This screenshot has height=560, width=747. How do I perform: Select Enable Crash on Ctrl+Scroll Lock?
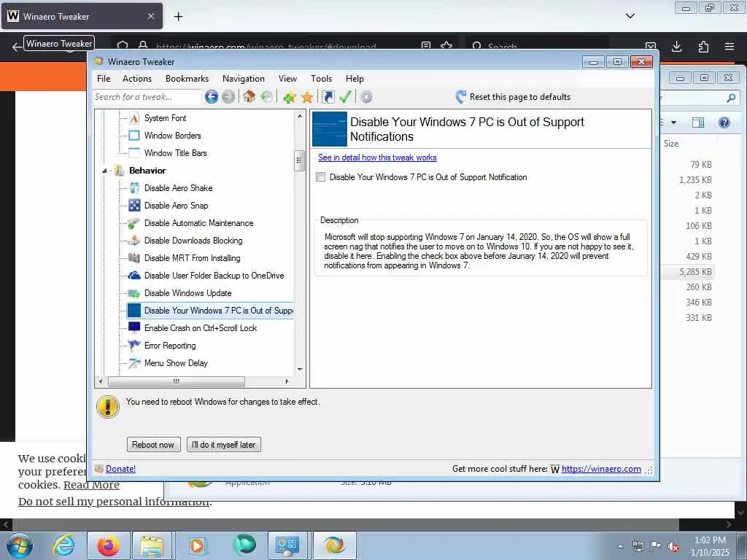click(201, 327)
